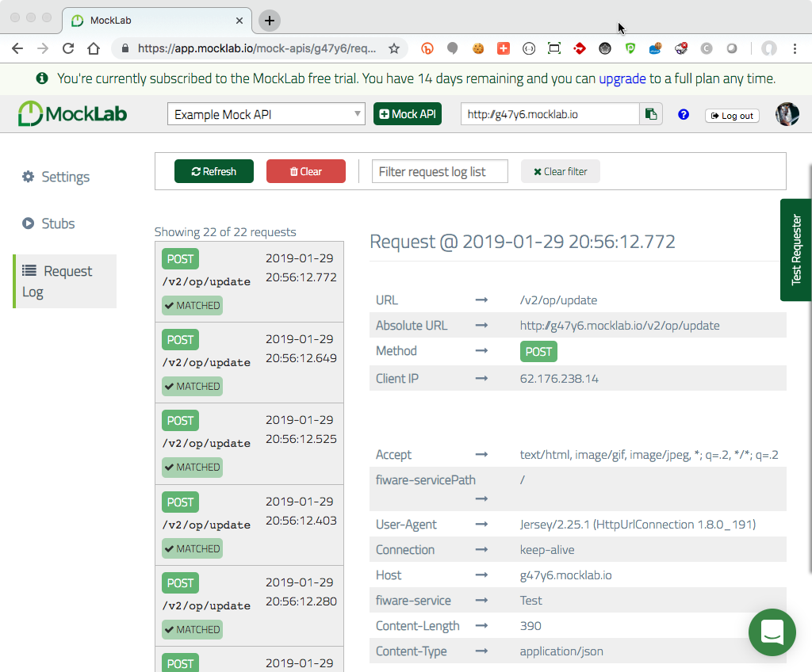The height and width of the screenshot is (672, 812).
Task: Open a new browser tab
Action: (x=268, y=20)
